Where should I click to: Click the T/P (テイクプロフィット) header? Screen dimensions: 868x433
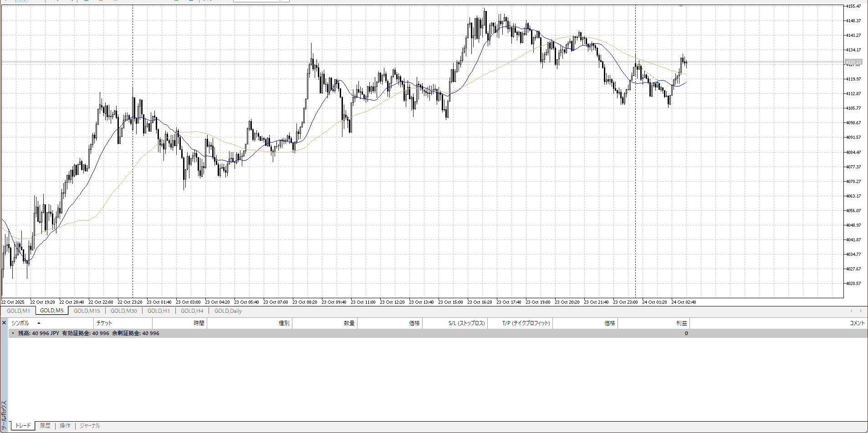[x=526, y=323]
